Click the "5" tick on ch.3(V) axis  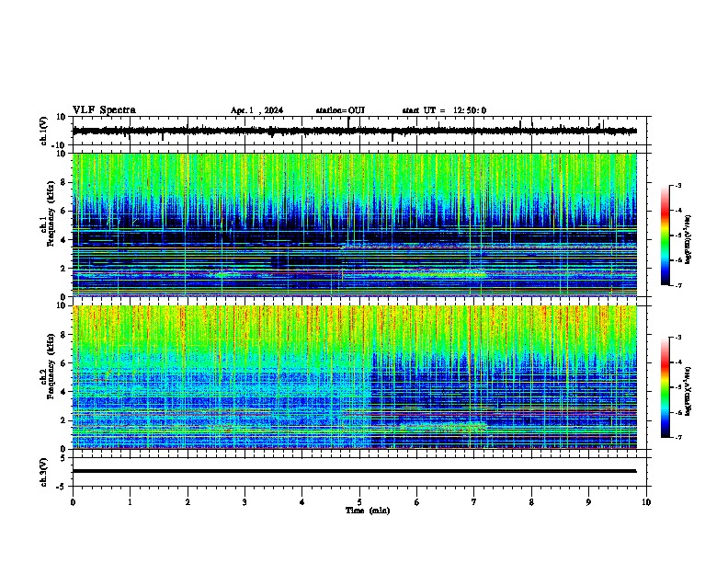(63, 457)
